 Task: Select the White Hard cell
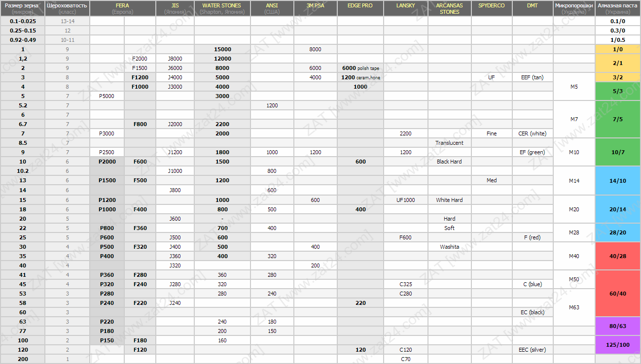(x=450, y=200)
